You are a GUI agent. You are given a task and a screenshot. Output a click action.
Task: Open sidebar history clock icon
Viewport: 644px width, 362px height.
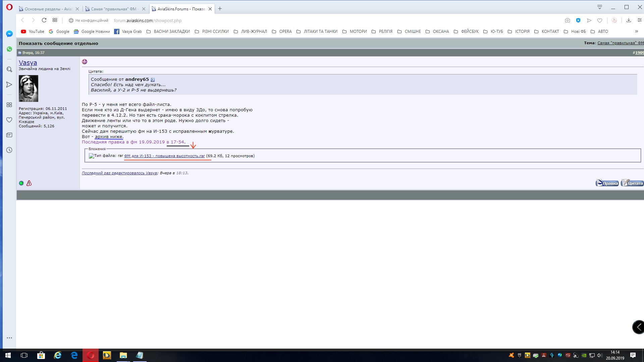[x=9, y=150]
